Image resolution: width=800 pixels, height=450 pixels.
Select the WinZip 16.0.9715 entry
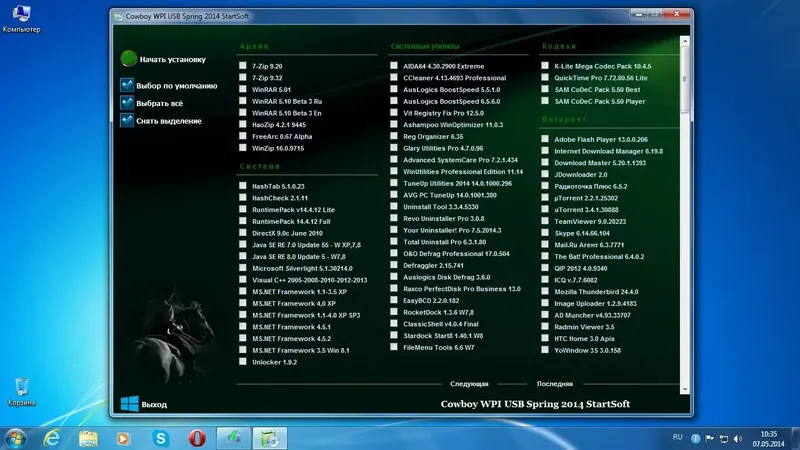pos(278,148)
